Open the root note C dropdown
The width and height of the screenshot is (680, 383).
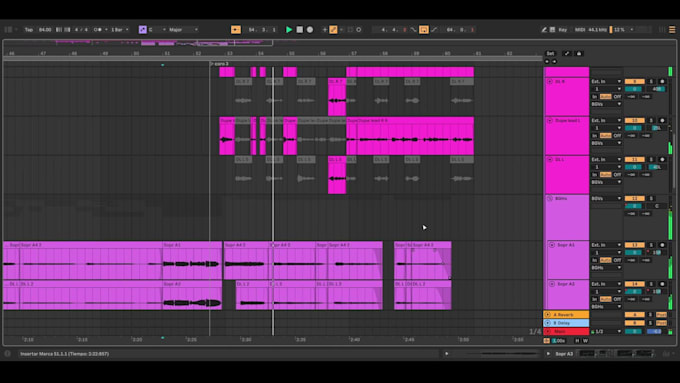tap(157, 29)
